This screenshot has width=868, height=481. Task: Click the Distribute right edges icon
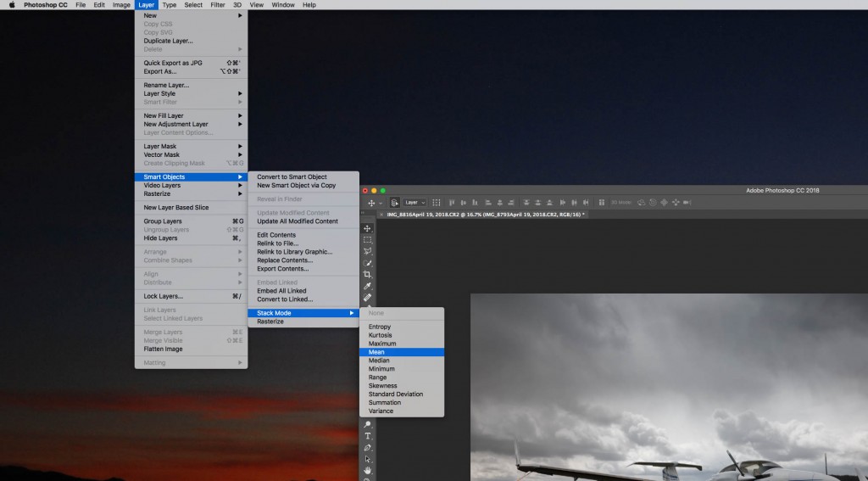point(586,202)
